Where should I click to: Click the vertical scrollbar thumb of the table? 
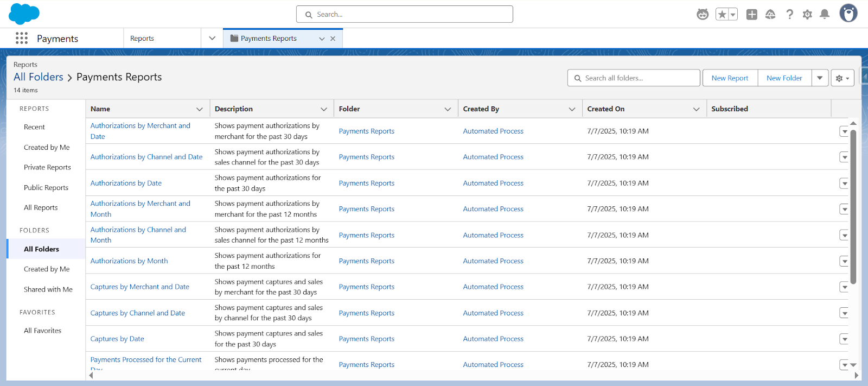point(853,206)
